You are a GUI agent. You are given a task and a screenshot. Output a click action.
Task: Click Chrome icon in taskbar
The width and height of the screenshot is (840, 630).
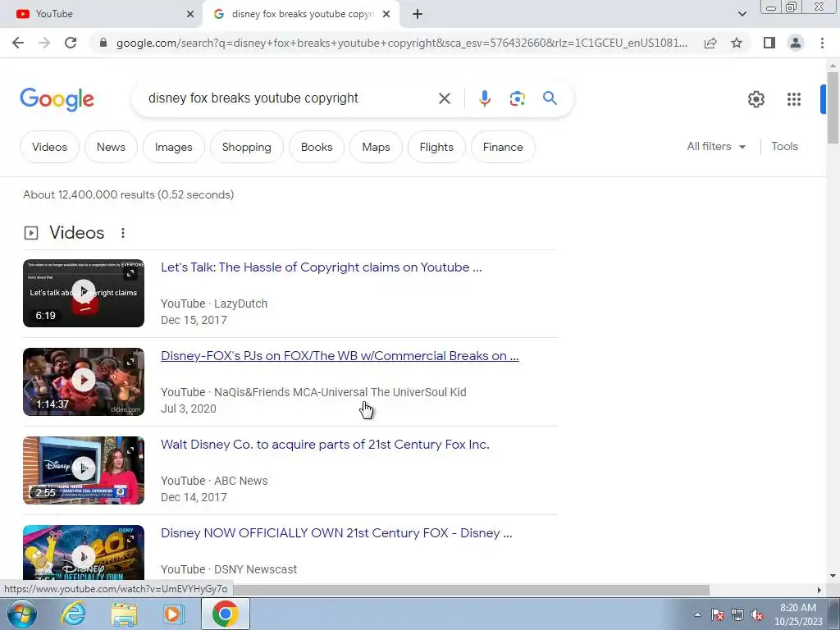(225, 614)
